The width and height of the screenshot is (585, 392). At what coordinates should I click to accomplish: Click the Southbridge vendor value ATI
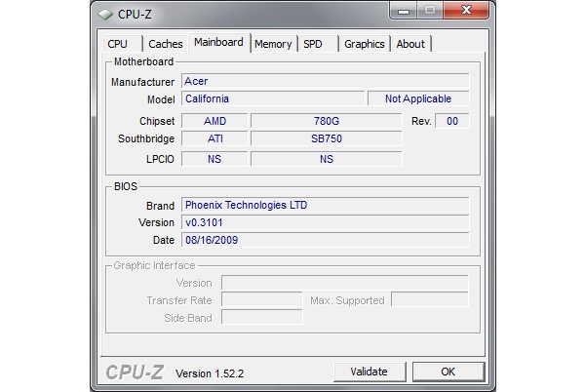coord(214,138)
